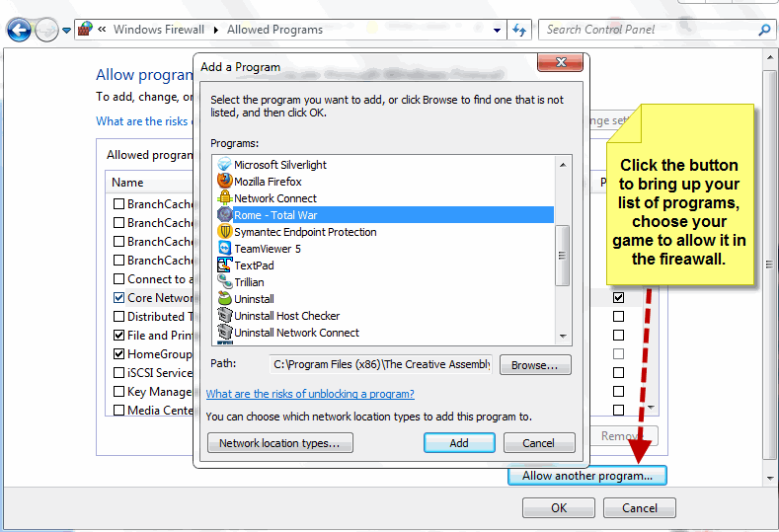Uncheck the HomeGroup checkbox
Screen dimensions: 779x532
click(118, 353)
